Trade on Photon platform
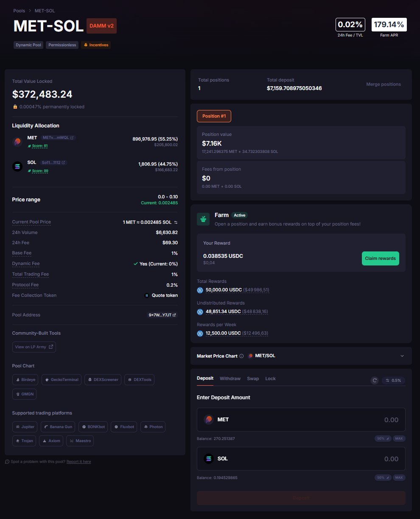The height and width of the screenshot is (519, 420). pos(153,427)
